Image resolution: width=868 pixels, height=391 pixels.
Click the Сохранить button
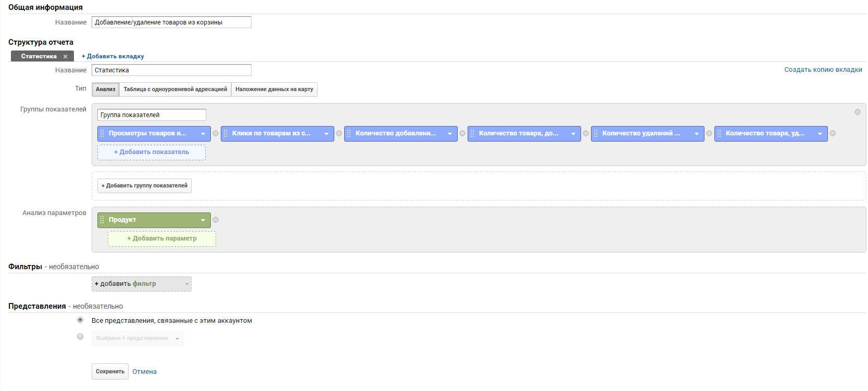click(110, 372)
